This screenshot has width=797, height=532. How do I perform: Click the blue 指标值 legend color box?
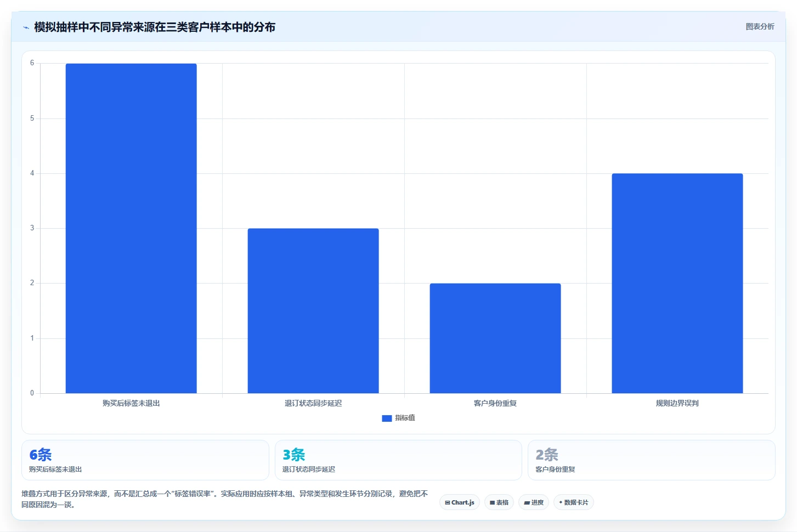coord(387,418)
